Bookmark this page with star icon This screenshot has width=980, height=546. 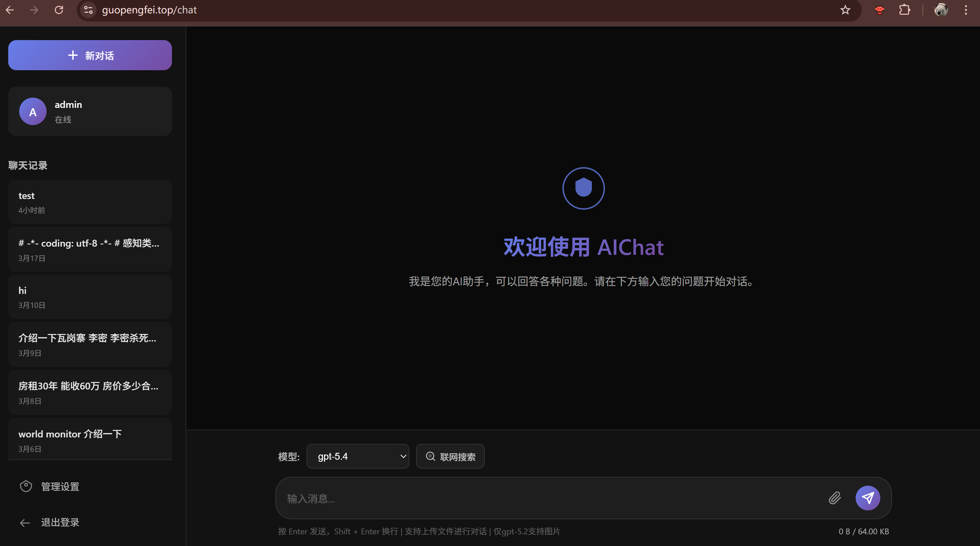coord(845,10)
